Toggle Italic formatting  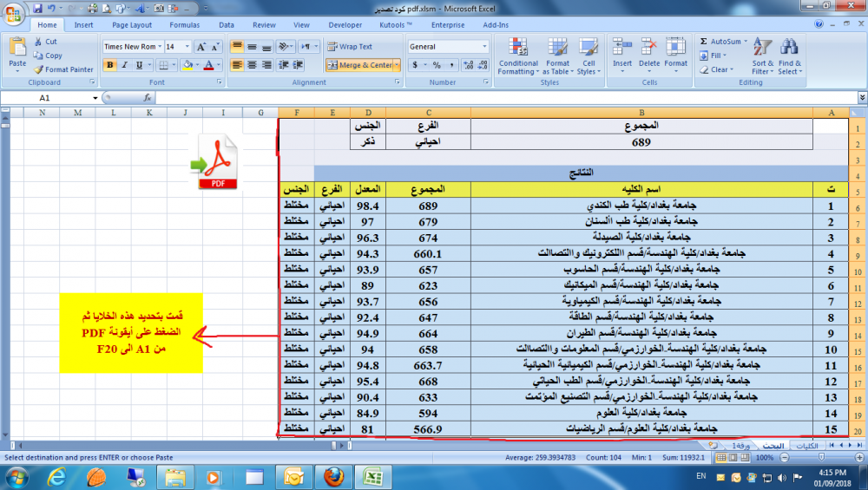(x=124, y=65)
